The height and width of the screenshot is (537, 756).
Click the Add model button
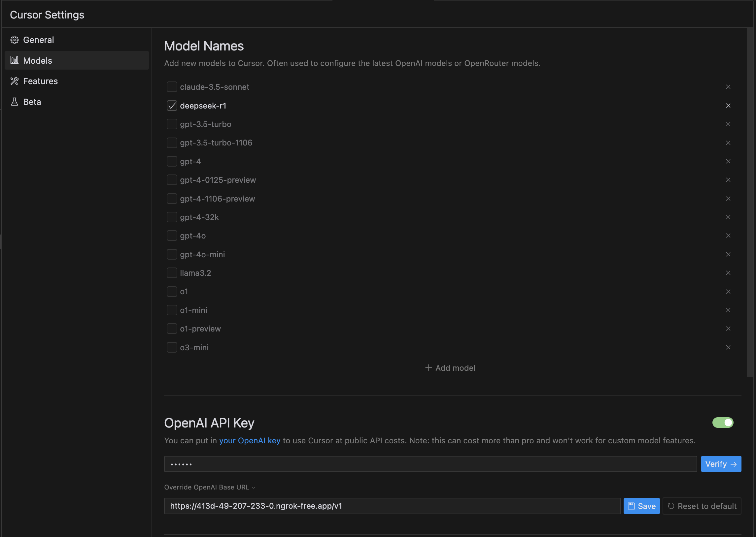tap(450, 368)
